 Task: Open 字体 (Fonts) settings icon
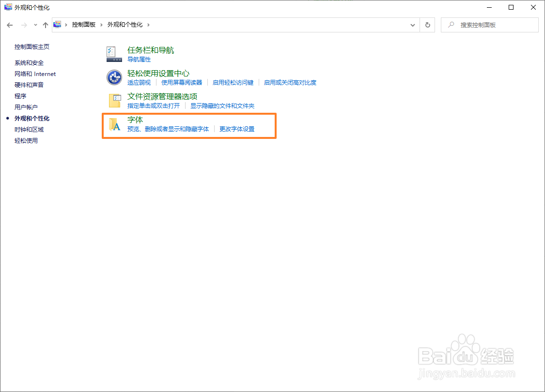tap(115, 125)
